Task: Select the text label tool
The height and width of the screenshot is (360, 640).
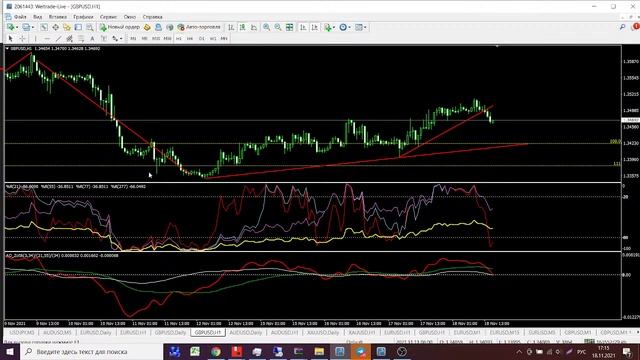Action: pyautogui.click(x=104, y=38)
